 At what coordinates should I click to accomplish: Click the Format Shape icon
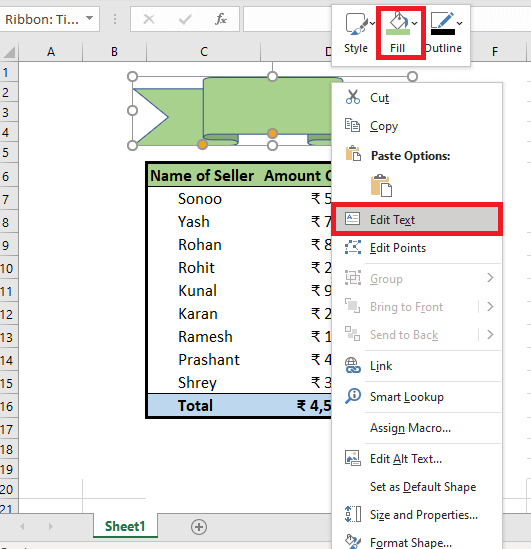(352, 541)
